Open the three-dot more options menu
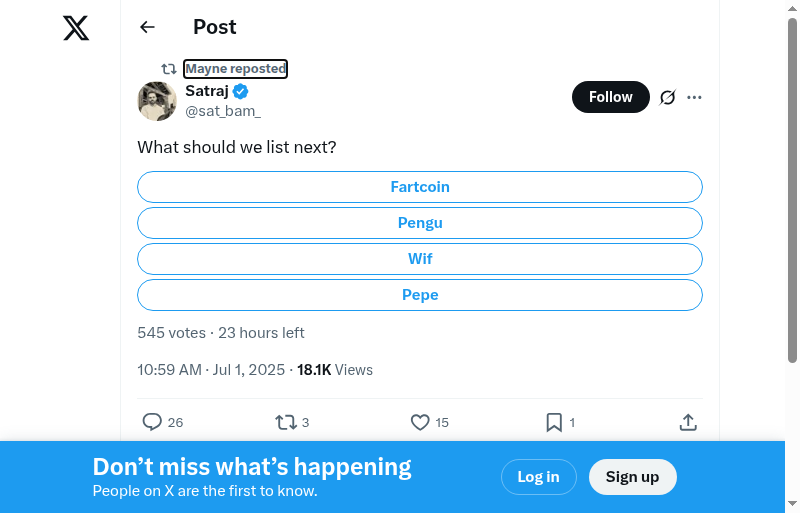The width and height of the screenshot is (800, 513). pyautogui.click(x=695, y=97)
